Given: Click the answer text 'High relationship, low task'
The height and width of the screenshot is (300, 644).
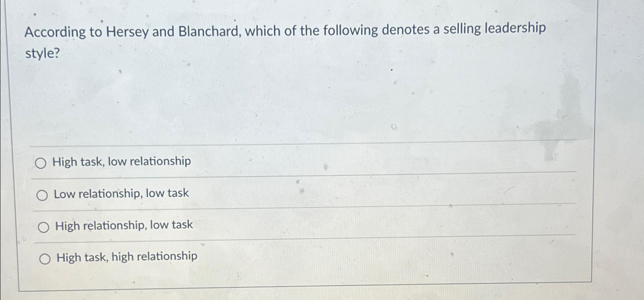Looking at the screenshot, I should click(124, 225).
